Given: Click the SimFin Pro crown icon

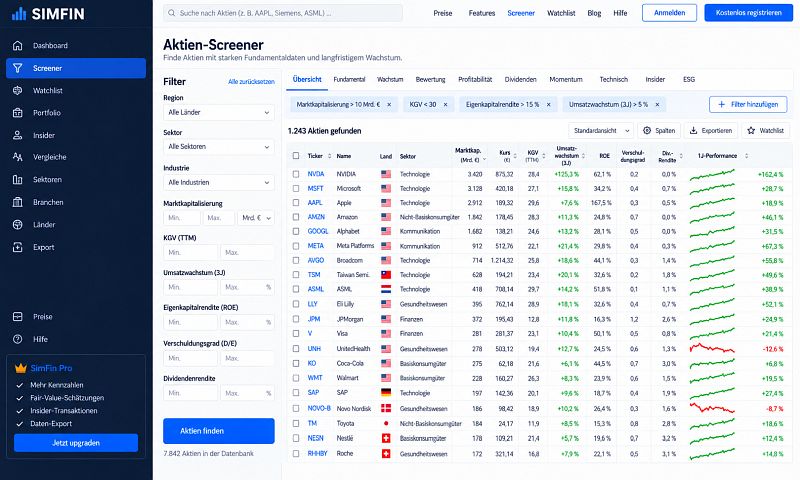Looking at the screenshot, I should tap(20, 368).
